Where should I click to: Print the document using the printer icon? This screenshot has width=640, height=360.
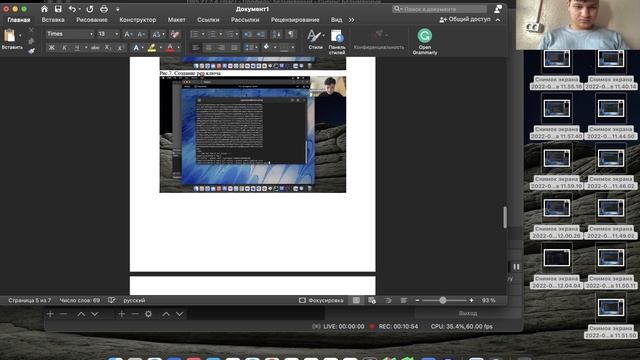tap(104, 9)
